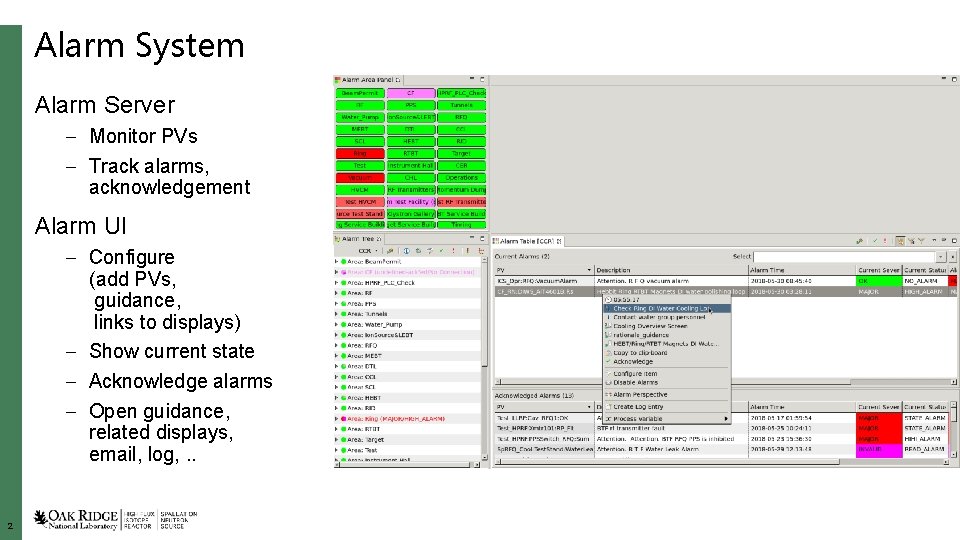The height and width of the screenshot is (540, 960).
Task: Open the Alarm Area Panel tab
Action: [x=367, y=80]
